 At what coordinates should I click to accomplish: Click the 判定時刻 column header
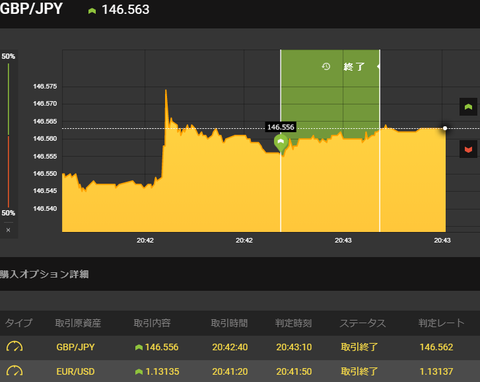[x=294, y=323]
